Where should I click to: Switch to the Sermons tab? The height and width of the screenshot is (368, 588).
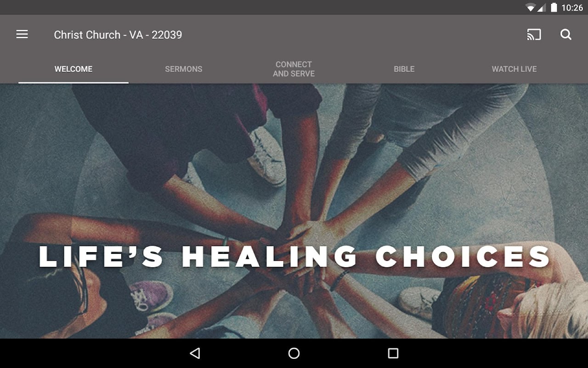coord(184,69)
